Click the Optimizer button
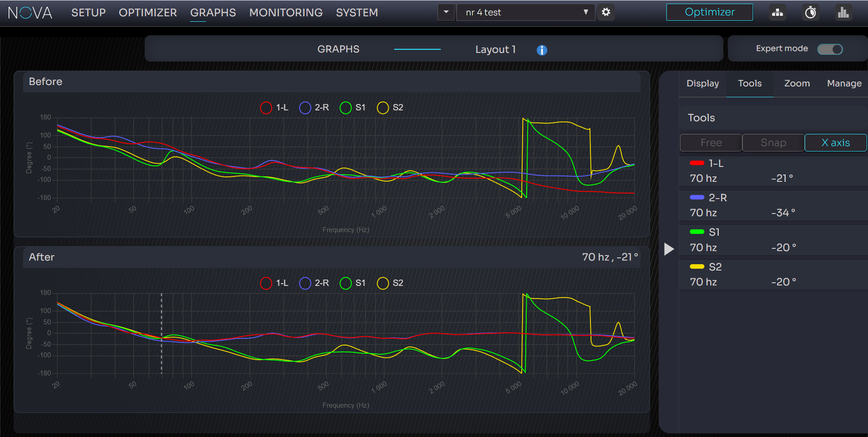Viewport: 868px width, 437px height. [x=709, y=12]
